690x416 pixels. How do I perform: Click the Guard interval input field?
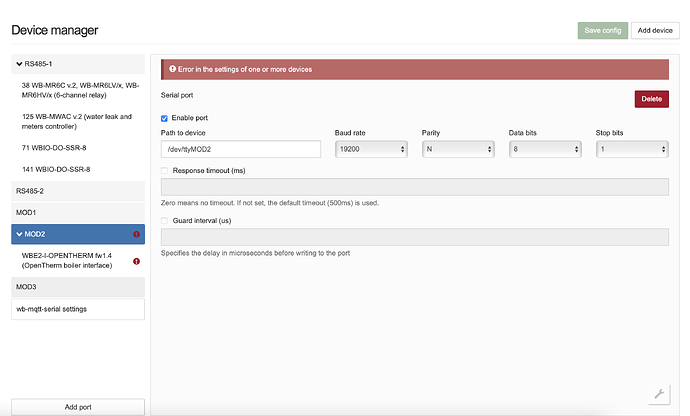tap(415, 237)
